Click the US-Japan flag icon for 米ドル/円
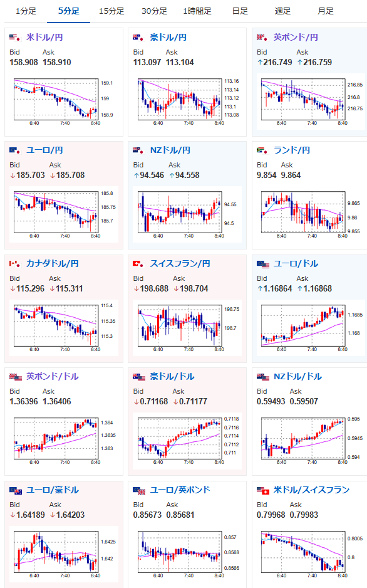 [x=14, y=38]
